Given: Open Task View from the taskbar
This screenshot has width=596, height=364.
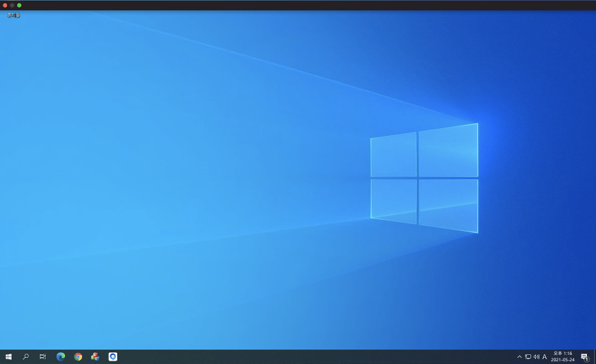Looking at the screenshot, I should (x=43, y=357).
